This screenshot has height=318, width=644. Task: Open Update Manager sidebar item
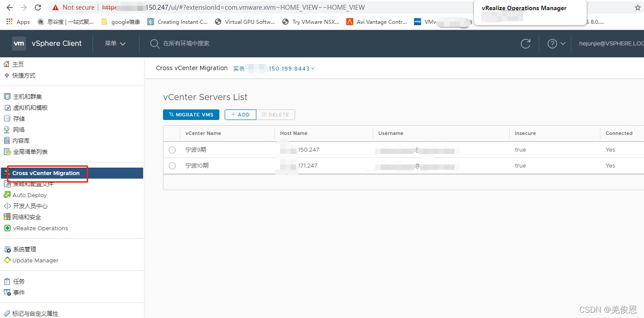click(x=35, y=260)
